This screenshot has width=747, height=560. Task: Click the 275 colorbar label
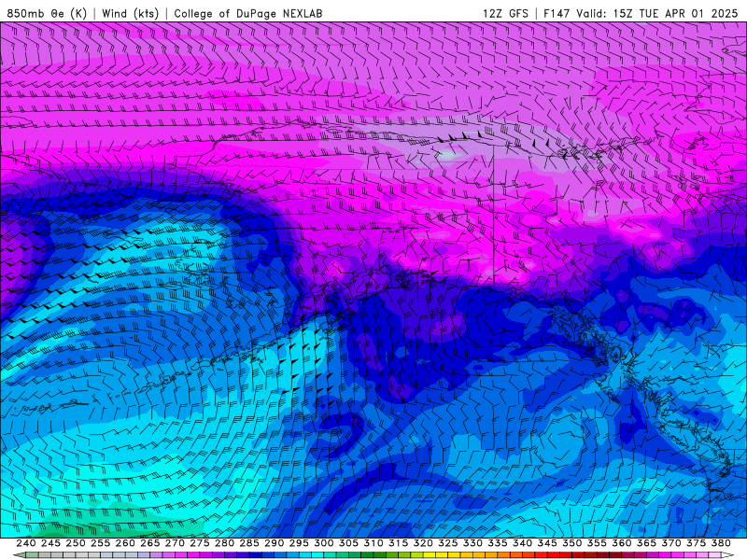click(199, 543)
